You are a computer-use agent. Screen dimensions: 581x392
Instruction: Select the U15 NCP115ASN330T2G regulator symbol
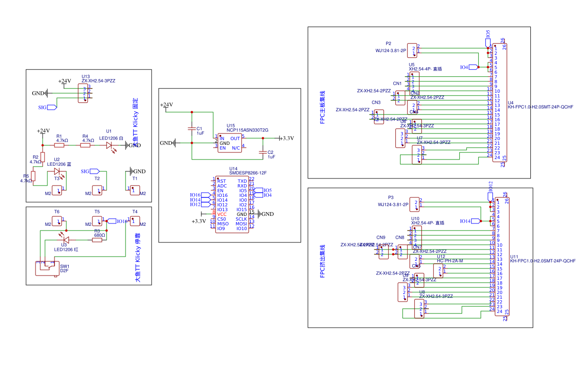tap(229, 143)
